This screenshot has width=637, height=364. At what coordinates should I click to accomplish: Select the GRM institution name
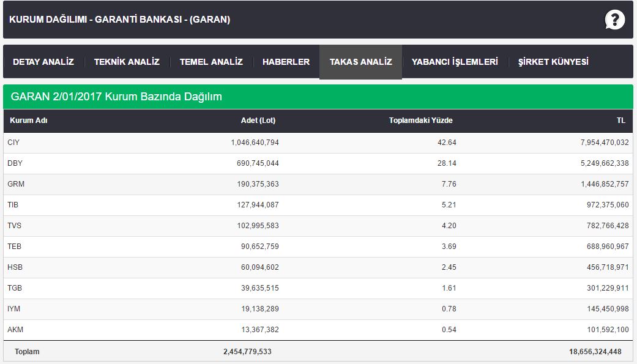coord(16,184)
